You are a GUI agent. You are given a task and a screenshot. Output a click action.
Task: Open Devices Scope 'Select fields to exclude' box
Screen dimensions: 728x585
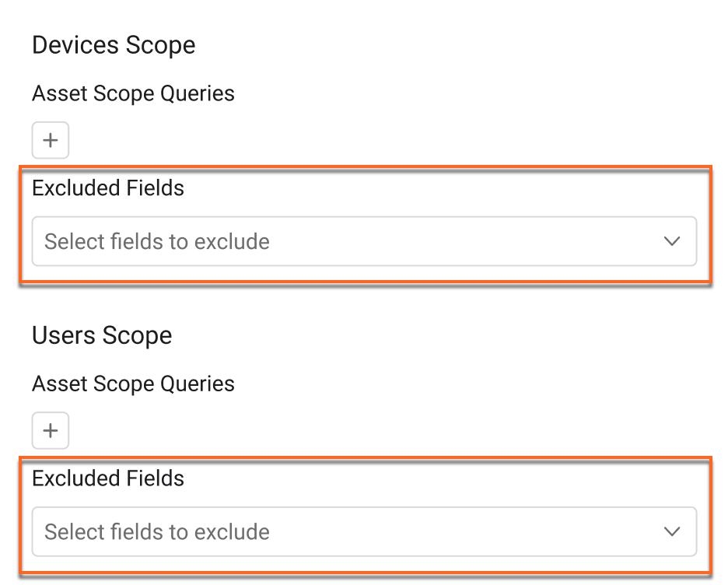pyautogui.click(x=364, y=241)
